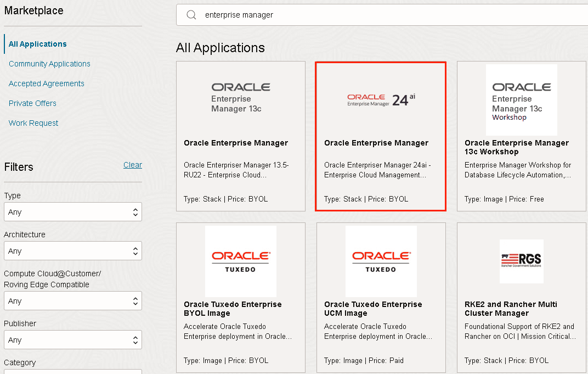Click "Oracle Enterpriser Manager 24ai" description
Image resolution: width=588 pixels, height=374 pixels.
coord(377,170)
